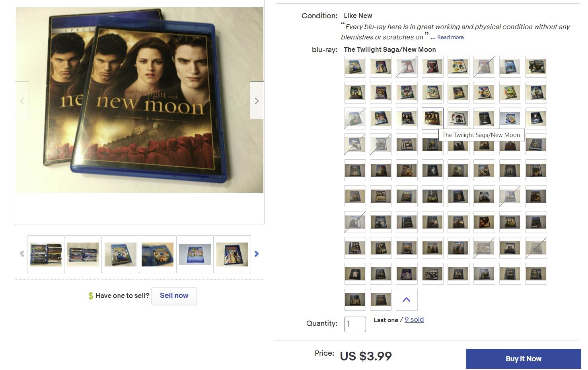Click the Sell now button

[x=174, y=296]
